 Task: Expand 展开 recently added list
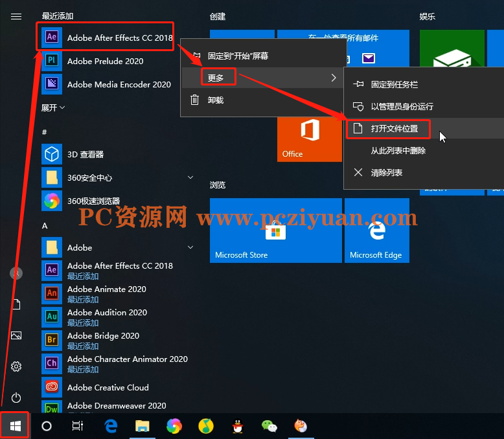pyautogui.click(x=53, y=107)
